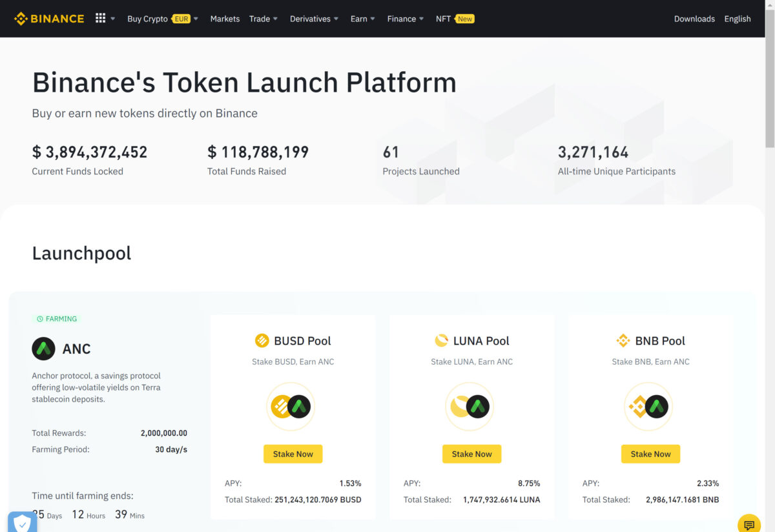Viewport: 775px width, 532px height.
Task: Click the EUR currency badge
Action: (181, 19)
